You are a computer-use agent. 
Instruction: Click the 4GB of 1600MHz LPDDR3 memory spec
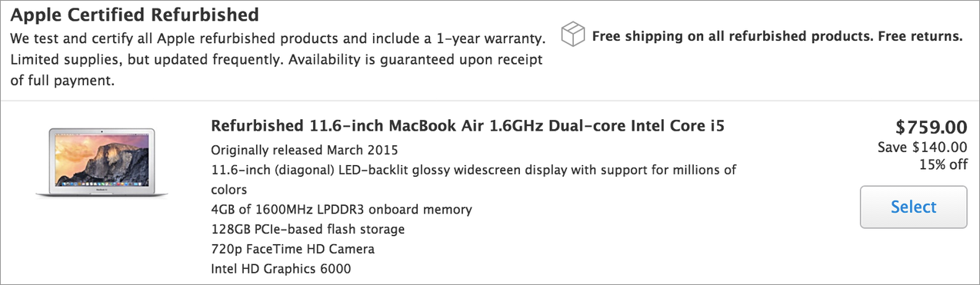click(x=342, y=209)
